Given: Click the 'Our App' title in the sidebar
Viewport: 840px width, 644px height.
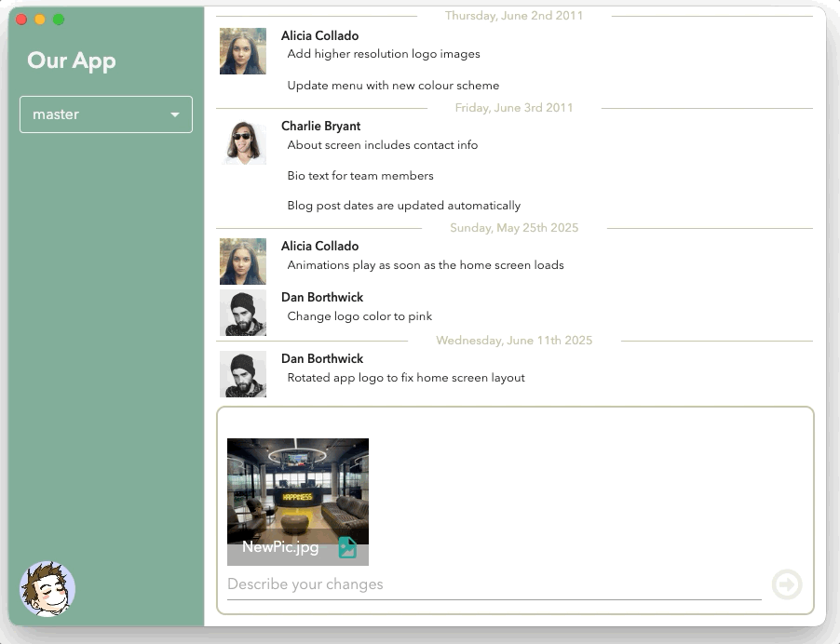Looking at the screenshot, I should click(x=72, y=60).
